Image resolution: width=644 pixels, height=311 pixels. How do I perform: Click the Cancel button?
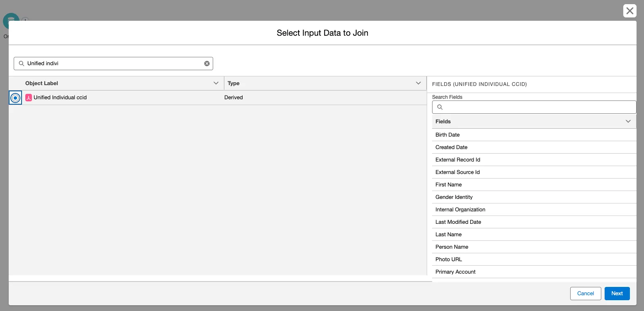pos(585,294)
